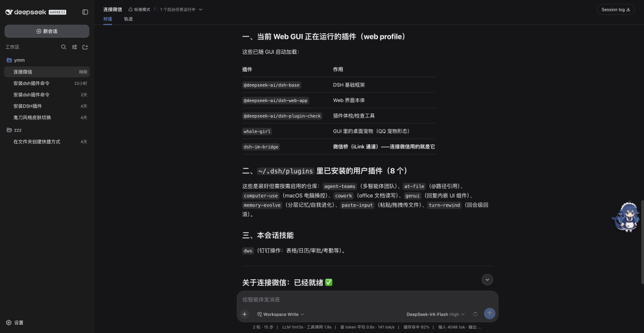Click the ymm folder icon
The height and width of the screenshot is (333, 644).
(9, 60)
